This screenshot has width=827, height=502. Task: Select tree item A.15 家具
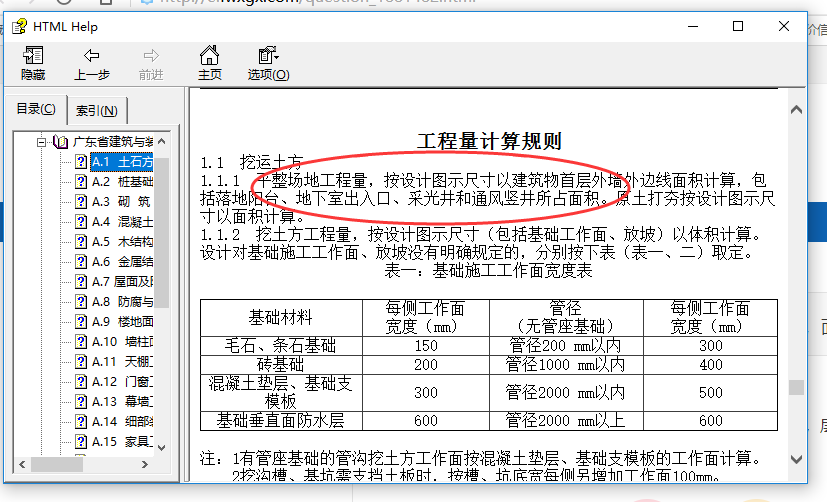(x=122, y=442)
